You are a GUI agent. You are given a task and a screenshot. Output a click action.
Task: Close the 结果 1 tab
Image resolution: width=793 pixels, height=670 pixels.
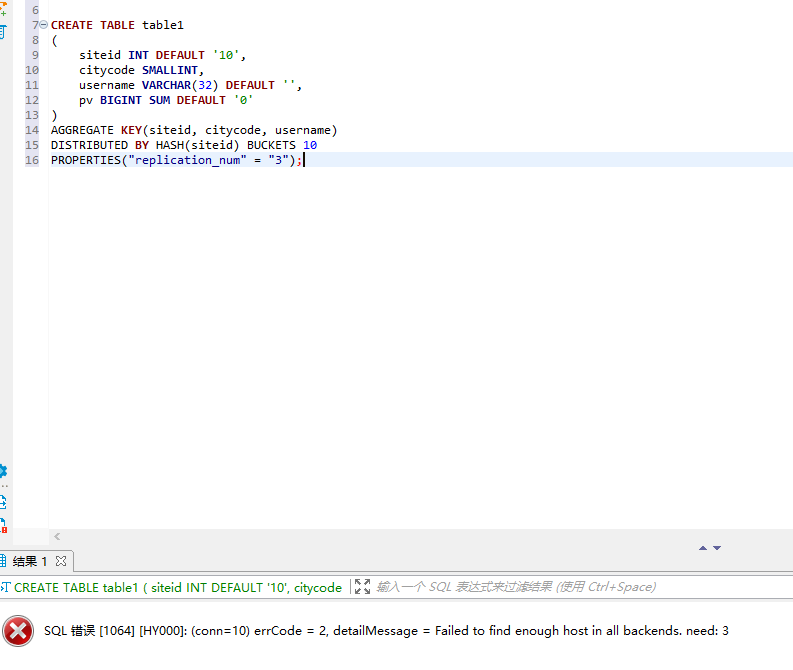(x=61, y=561)
